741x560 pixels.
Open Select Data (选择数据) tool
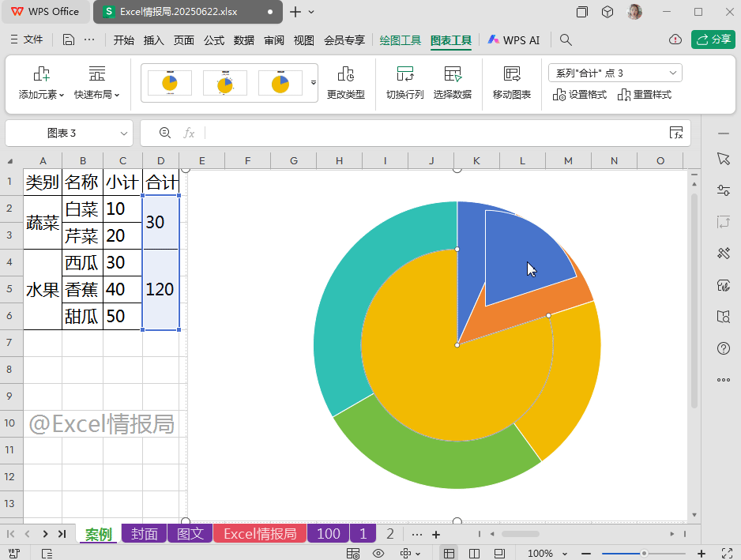coord(452,75)
